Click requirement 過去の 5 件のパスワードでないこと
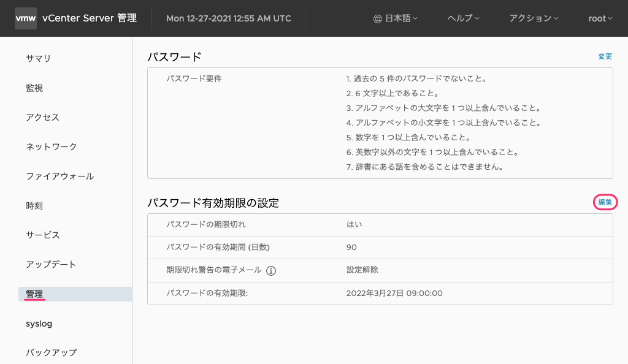Image resolution: width=628 pixels, height=364 pixels. (x=416, y=79)
